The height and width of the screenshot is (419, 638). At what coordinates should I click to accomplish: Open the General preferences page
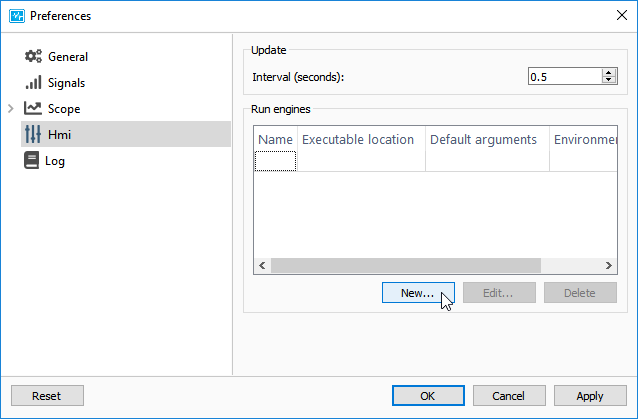pos(68,57)
